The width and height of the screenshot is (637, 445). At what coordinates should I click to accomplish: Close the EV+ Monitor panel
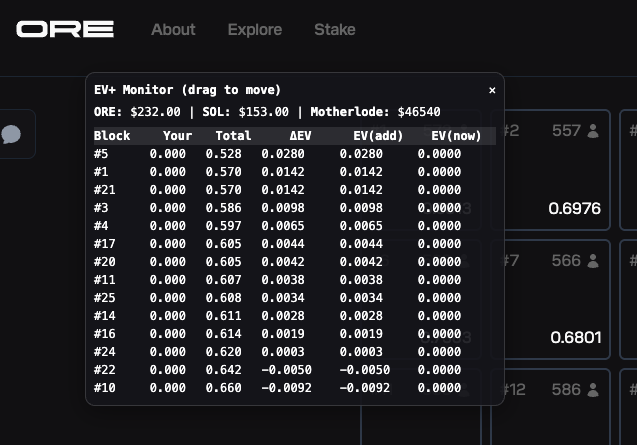pyautogui.click(x=492, y=90)
